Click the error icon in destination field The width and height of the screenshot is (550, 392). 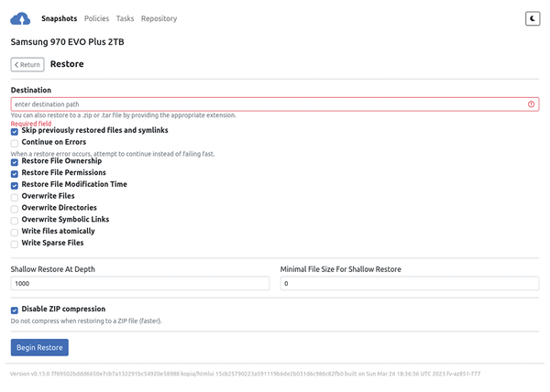click(532, 104)
